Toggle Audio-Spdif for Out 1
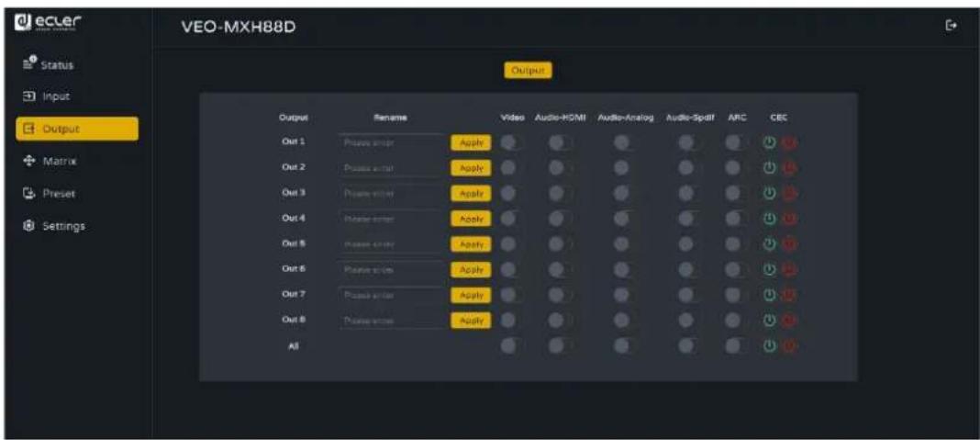 point(690,142)
